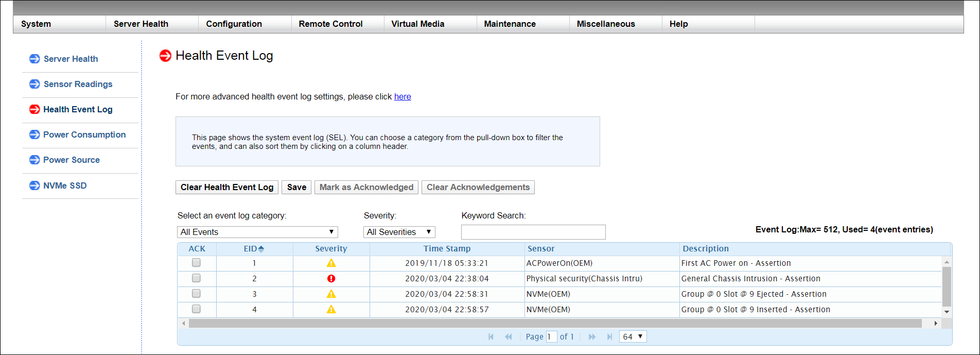Select ACK checkbox for event 4
The width and height of the screenshot is (980, 355).
pos(196,309)
